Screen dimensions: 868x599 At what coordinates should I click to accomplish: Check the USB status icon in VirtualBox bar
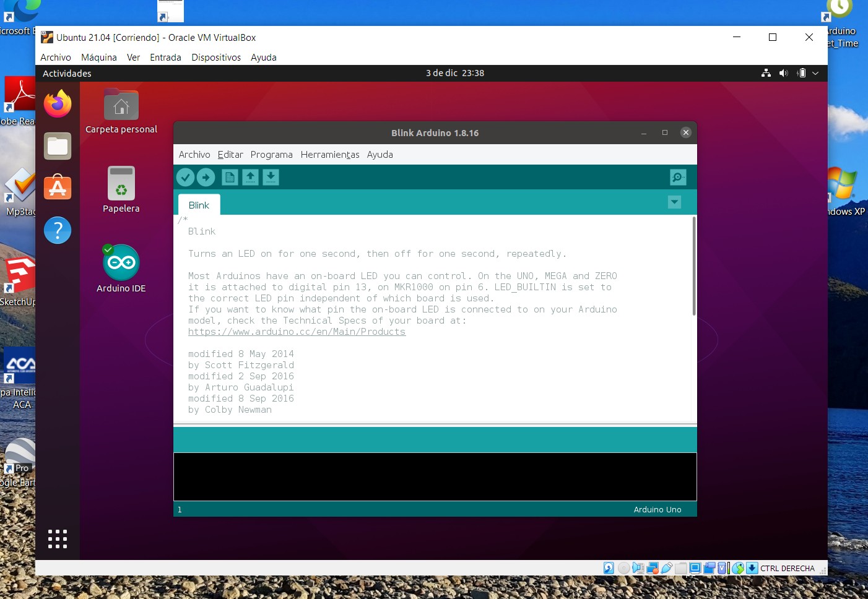pos(667,567)
